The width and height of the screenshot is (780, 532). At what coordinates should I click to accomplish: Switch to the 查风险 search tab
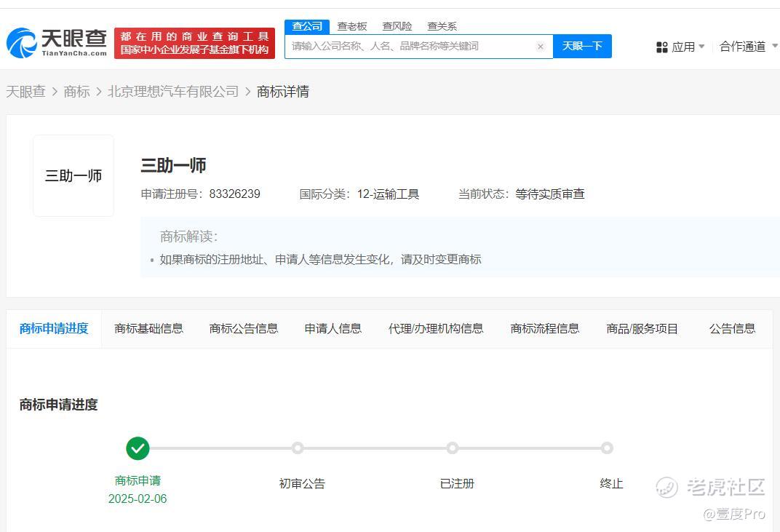397,26
